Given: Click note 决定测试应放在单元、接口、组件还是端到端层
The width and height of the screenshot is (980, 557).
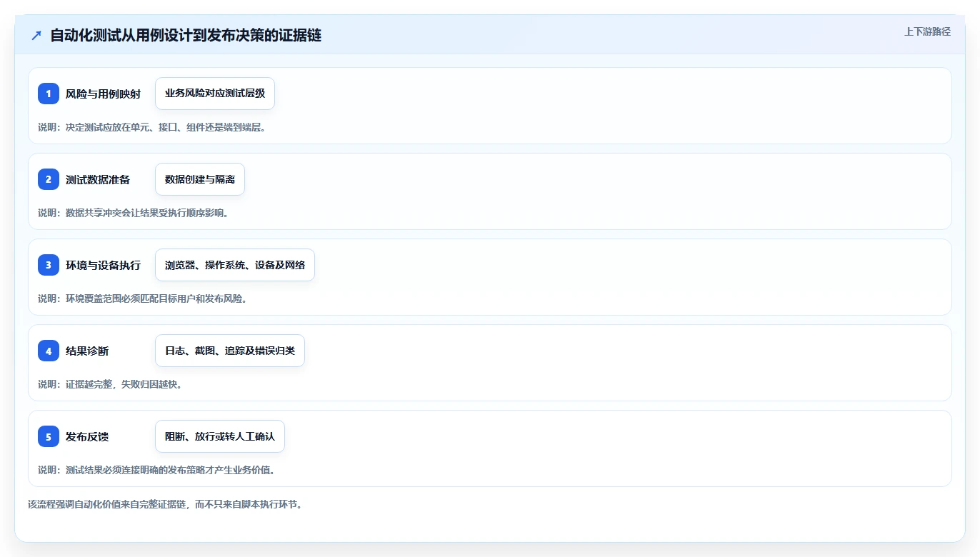Looking at the screenshot, I should 152,127.
